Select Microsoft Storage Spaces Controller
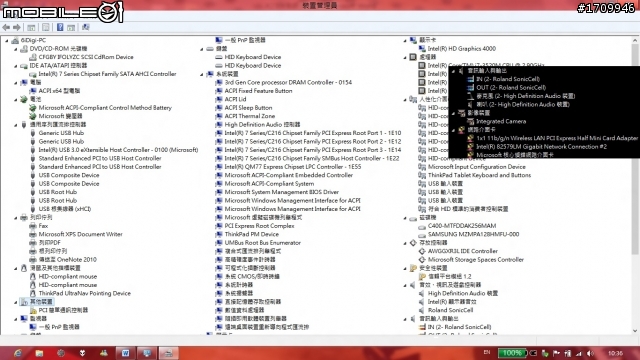640x360 pixels. point(476,260)
